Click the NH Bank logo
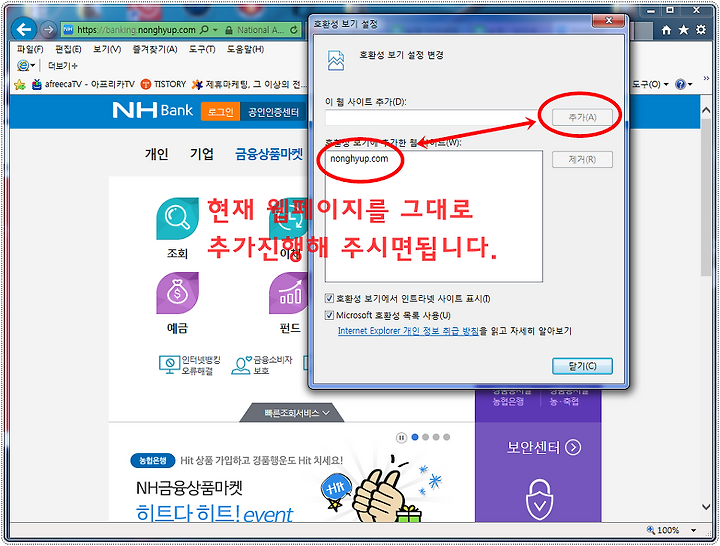 coord(153,110)
